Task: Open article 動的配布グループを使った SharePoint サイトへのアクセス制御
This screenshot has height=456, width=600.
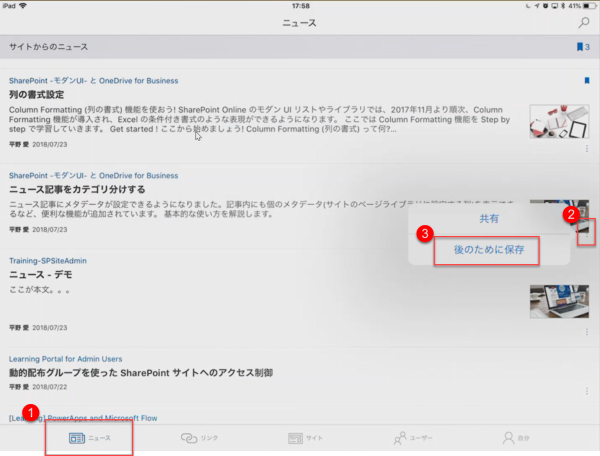Action: coord(141,373)
